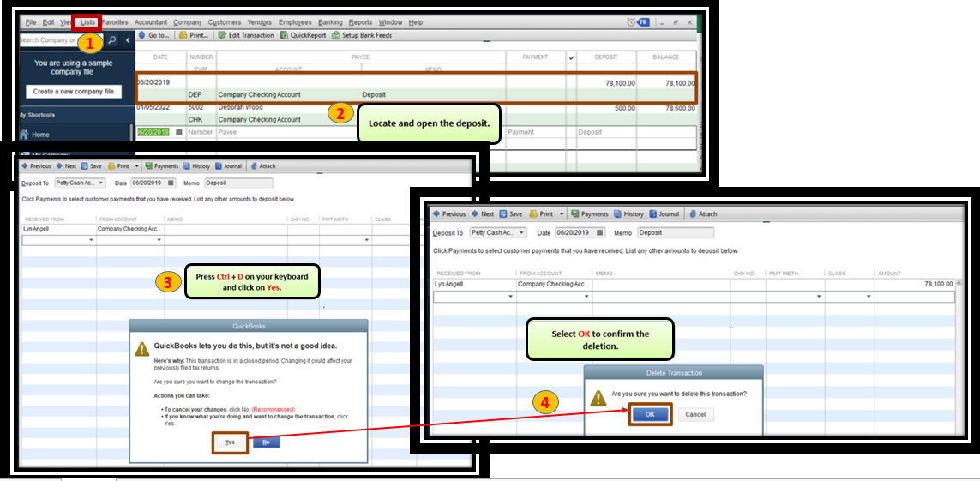Click the magnifier search icon in sidebar
The width and height of the screenshot is (980, 481).
click(x=112, y=40)
